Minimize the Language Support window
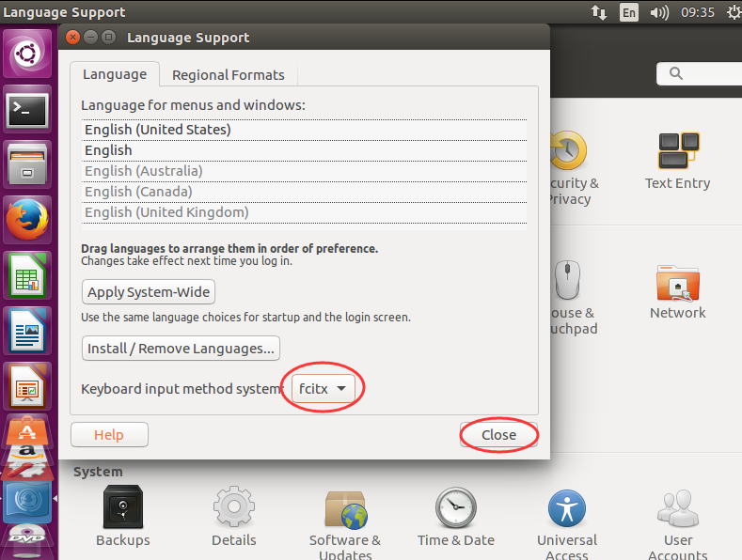Viewport: 742px width, 560px height. point(91,37)
